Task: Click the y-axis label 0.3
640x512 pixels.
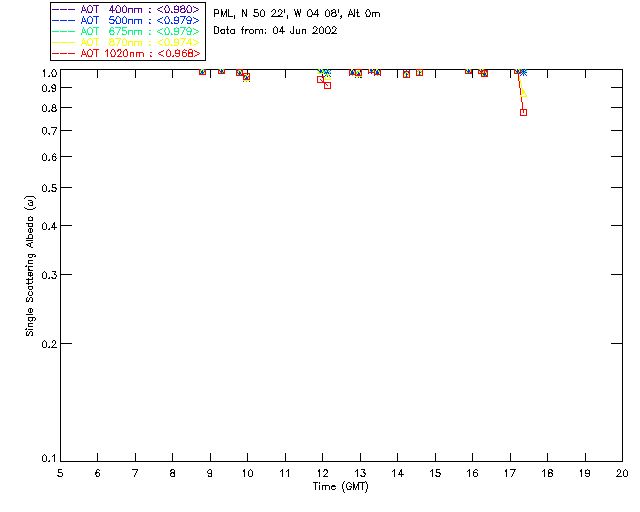Action: [x=49, y=275]
